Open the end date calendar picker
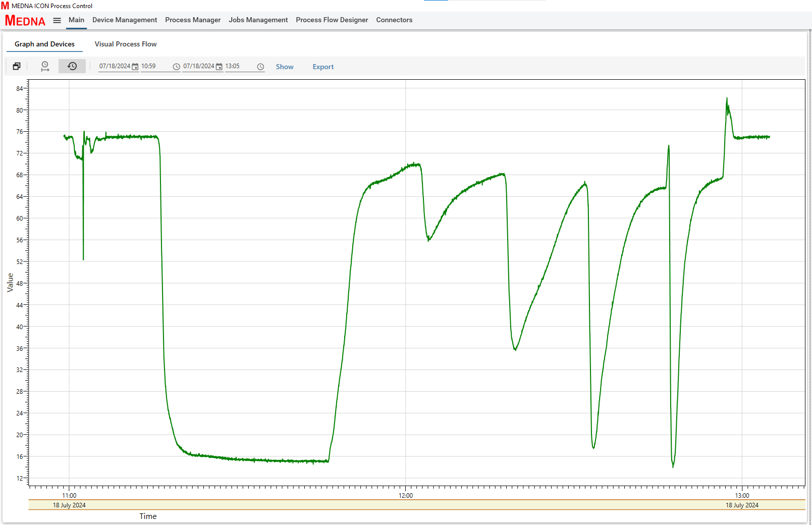The height and width of the screenshot is (525, 812). point(219,67)
